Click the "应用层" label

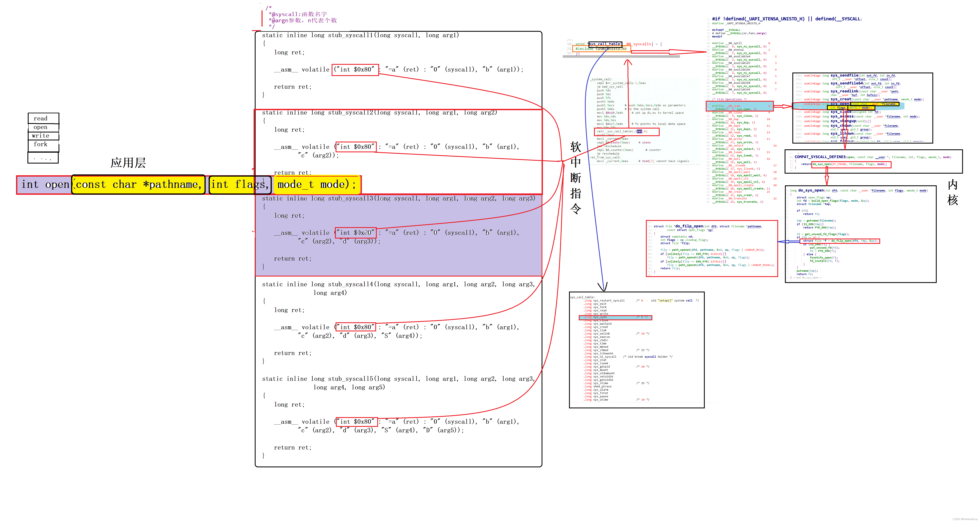128,163
